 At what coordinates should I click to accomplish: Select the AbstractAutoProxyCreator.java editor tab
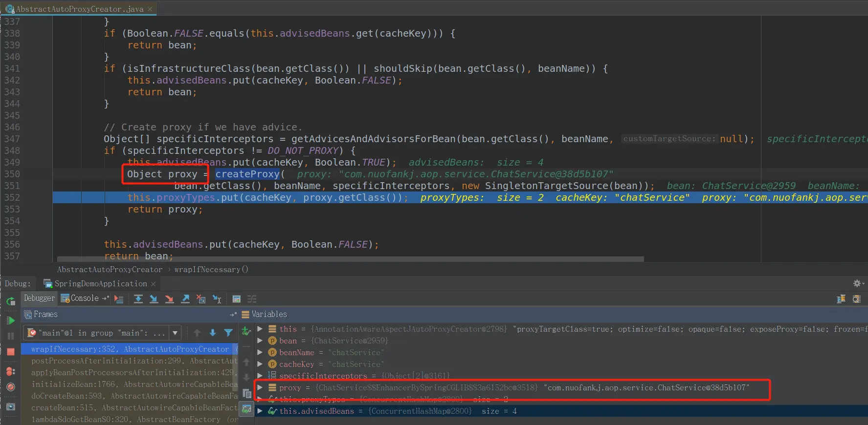79,9
